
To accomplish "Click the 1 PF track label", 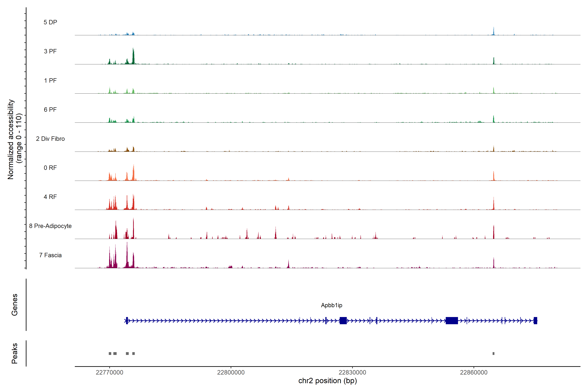I will tap(50, 81).
